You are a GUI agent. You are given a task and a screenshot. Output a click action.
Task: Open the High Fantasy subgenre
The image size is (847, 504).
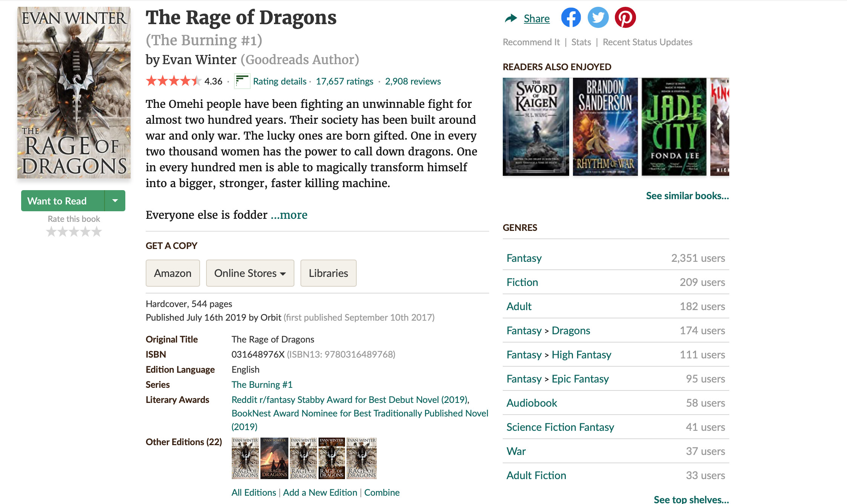pyautogui.click(x=581, y=355)
